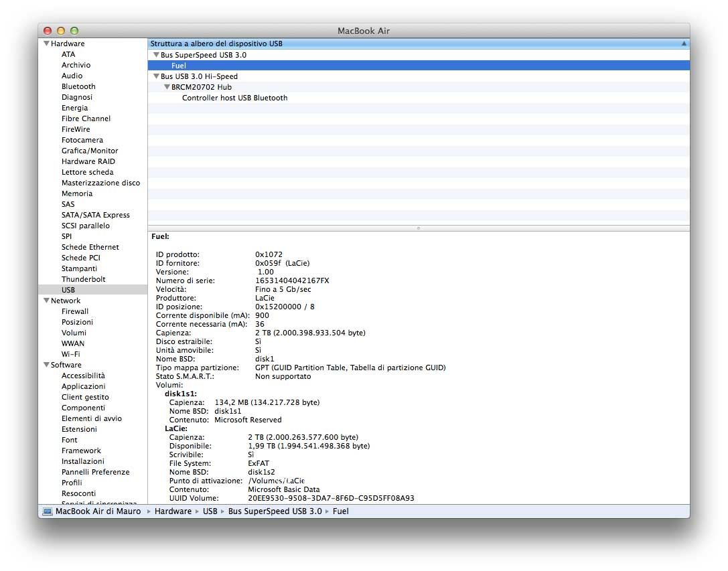Collapse the Bus SuperSpeed USB 3.0 tree

click(156, 55)
